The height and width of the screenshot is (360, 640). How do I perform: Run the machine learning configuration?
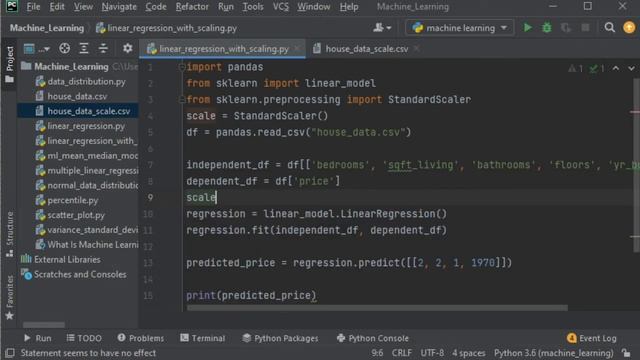[527, 28]
